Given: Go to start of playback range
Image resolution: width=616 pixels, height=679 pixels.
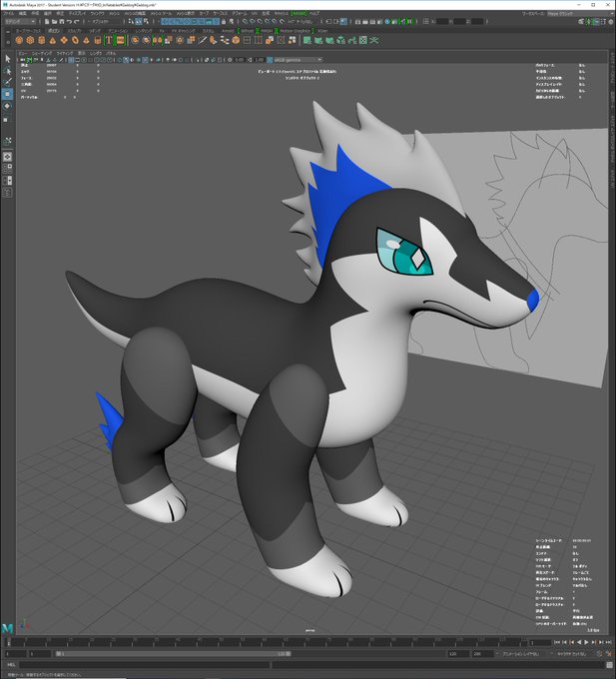Looking at the screenshot, I should pos(557,642).
